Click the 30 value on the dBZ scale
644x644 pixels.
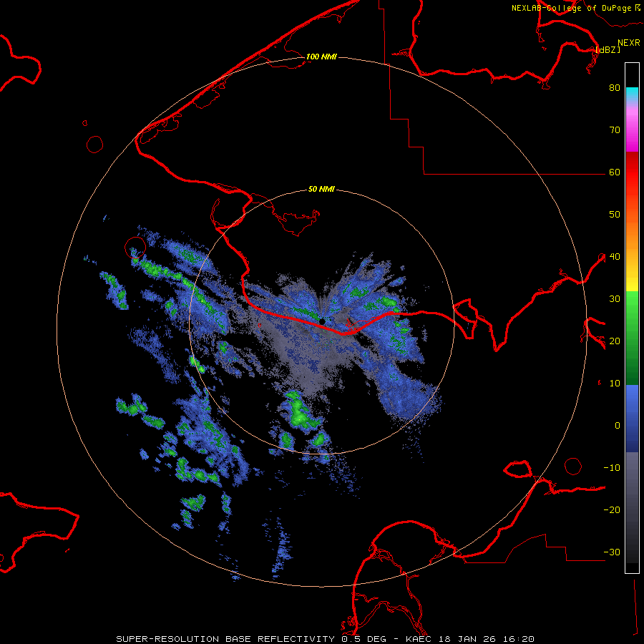tap(615, 298)
